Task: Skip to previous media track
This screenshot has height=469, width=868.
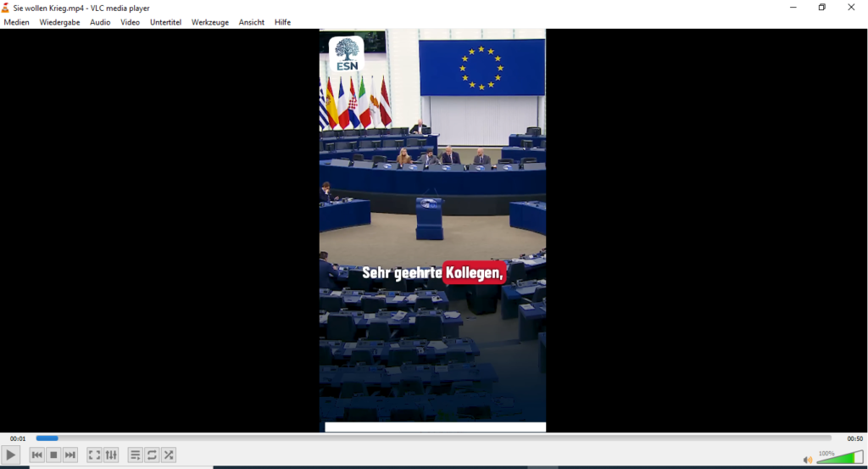Action: (36, 455)
